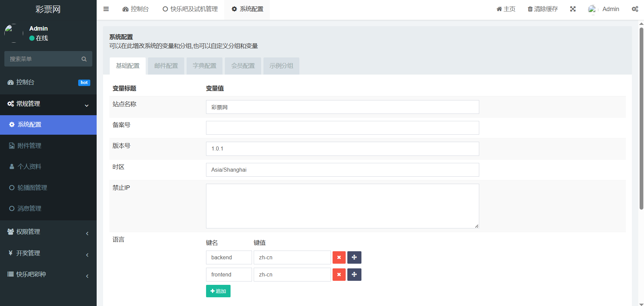Delete the frontend language row
Screen dimensions: 644x306
(x=339, y=275)
